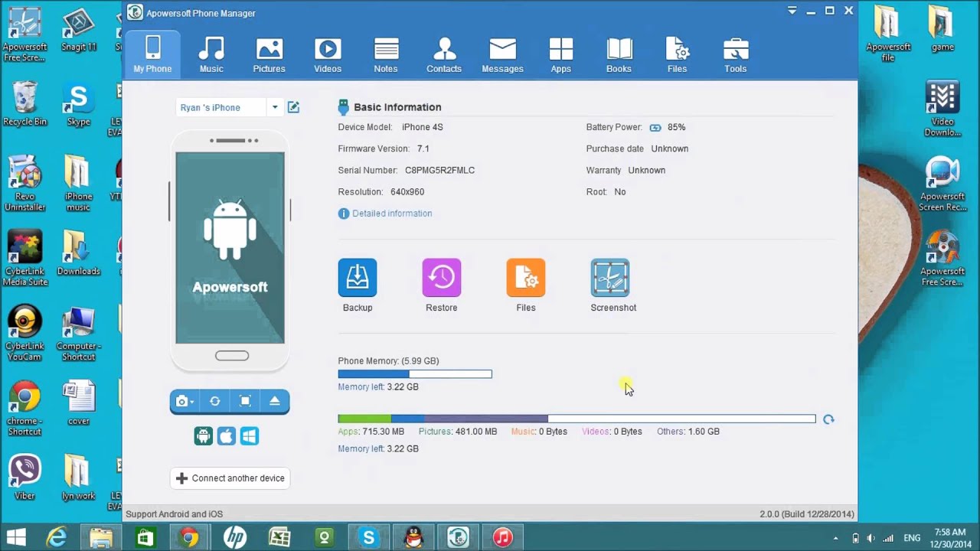Switch to the Pictures tab

(269, 54)
